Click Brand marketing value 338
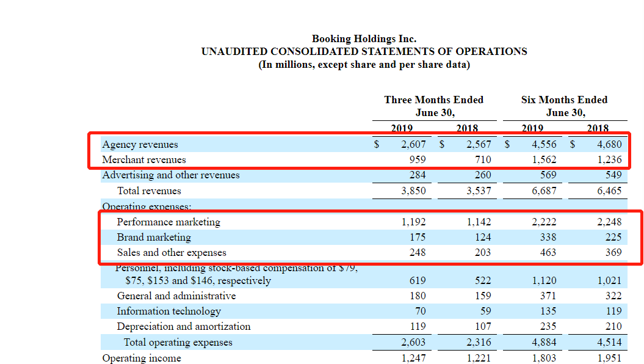 tap(548, 238)
